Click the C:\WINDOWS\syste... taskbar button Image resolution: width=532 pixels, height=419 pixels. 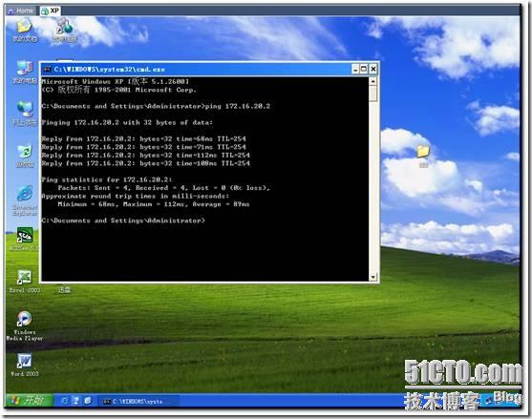(138, 402)
